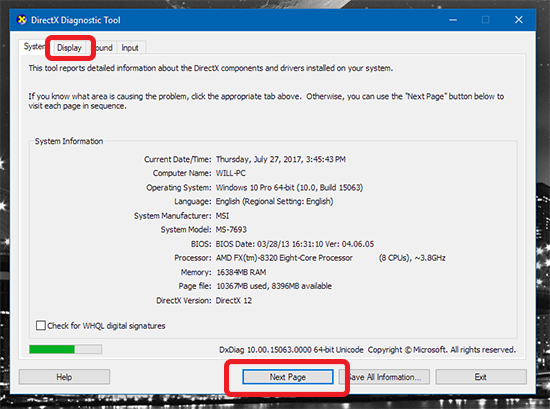Click the DirectX Diagnostic Tool title icon
Screen dimensions: 550x409
click(22, 20)
